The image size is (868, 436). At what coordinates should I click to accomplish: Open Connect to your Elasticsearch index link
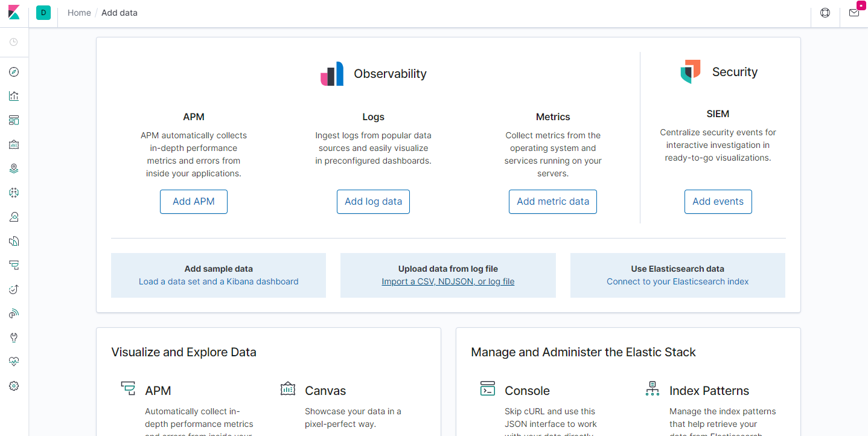(678, 281)
